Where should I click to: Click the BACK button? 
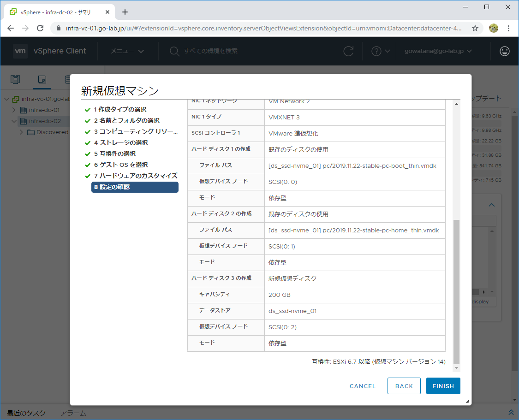tap(404, 386)
